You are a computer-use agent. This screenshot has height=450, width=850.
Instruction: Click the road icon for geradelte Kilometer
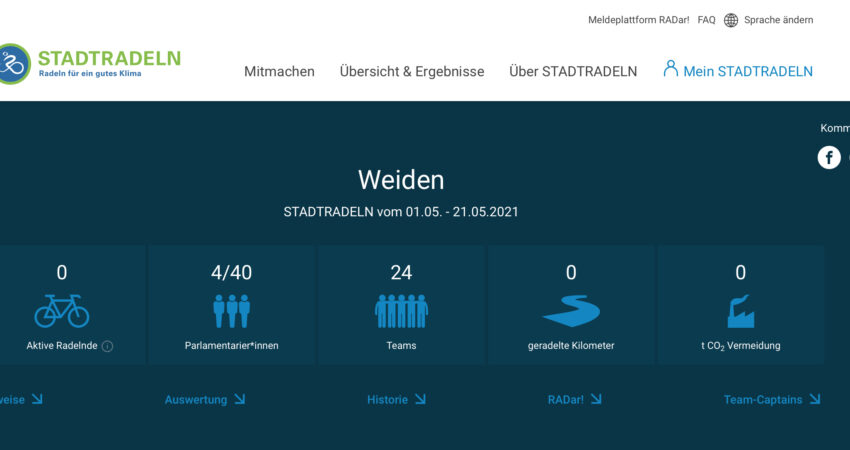[x=571, y=311]
